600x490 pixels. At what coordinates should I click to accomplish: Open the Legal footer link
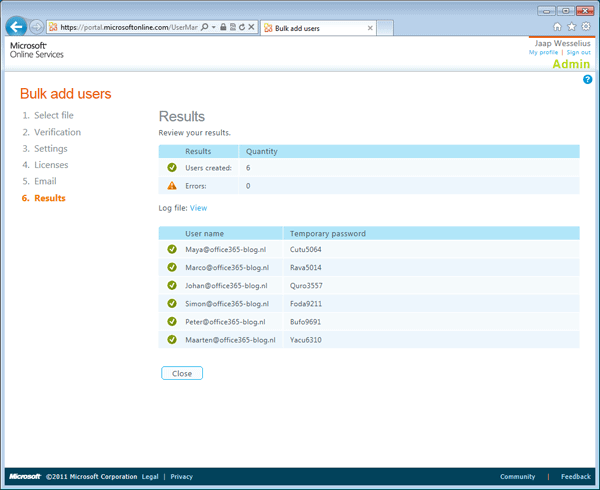coord(150,477)
